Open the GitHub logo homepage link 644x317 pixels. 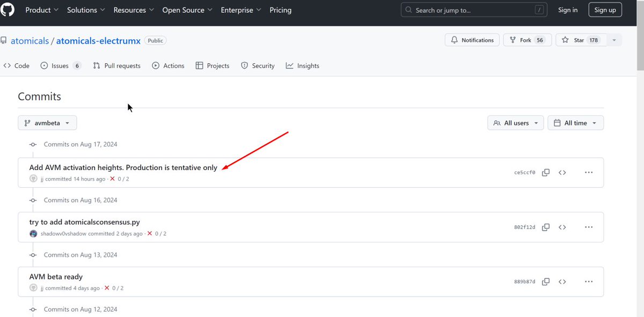8,10
